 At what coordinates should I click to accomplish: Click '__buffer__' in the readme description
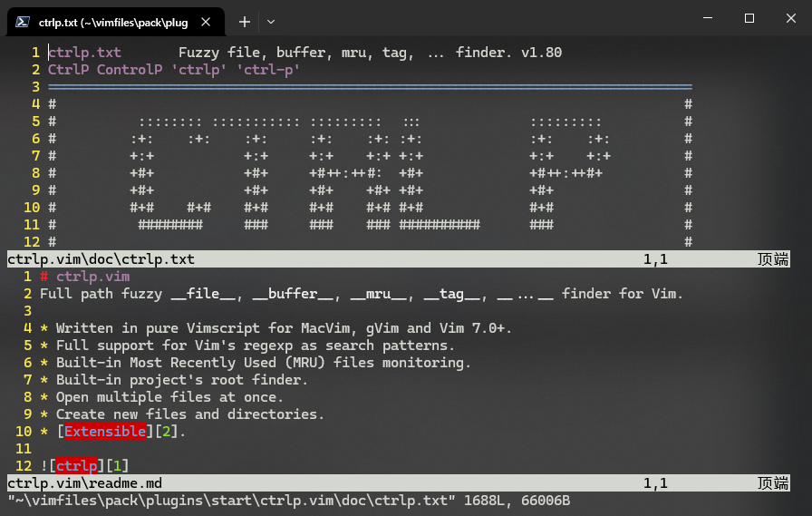tap(293, 294)
